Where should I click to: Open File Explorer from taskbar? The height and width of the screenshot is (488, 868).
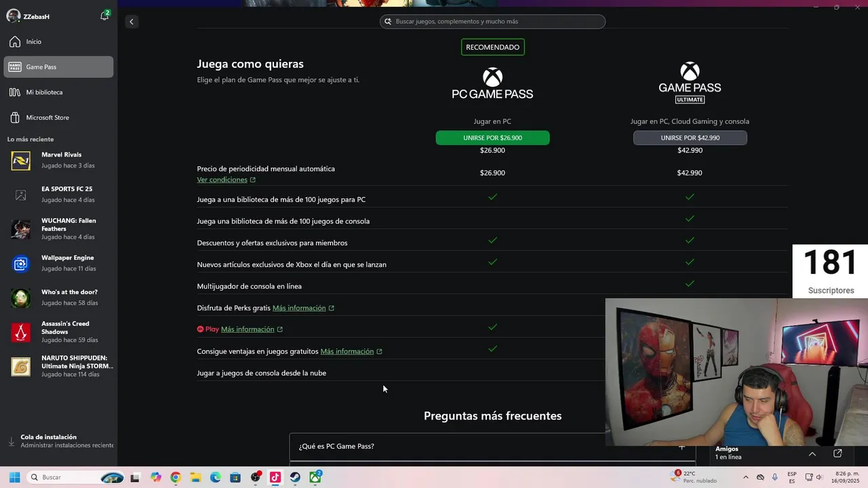pos(195,477)
